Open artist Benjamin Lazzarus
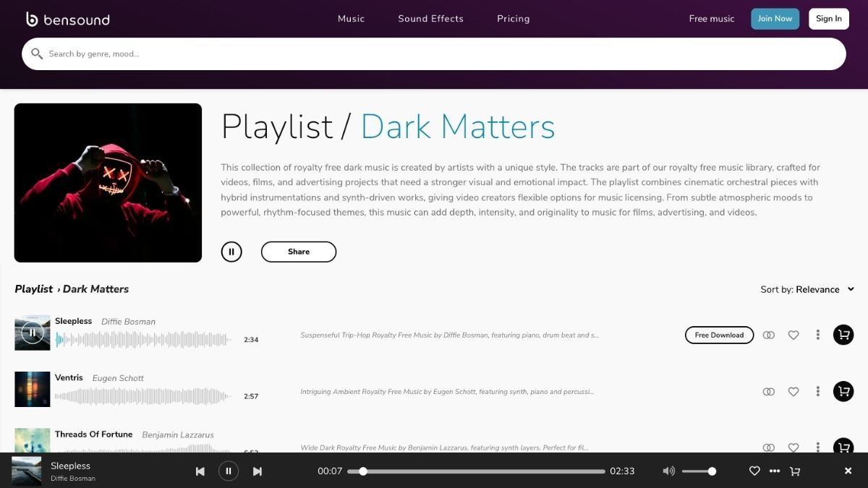 coord(178,435)
